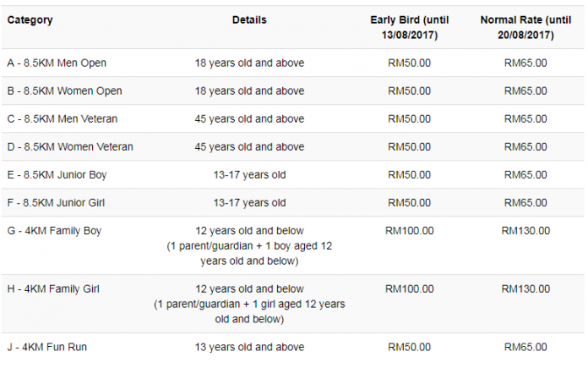Click C - 8.5KM Men Veteran entry
The height and width of the screenshot is (368, 588).
click(x=63, y=119)
